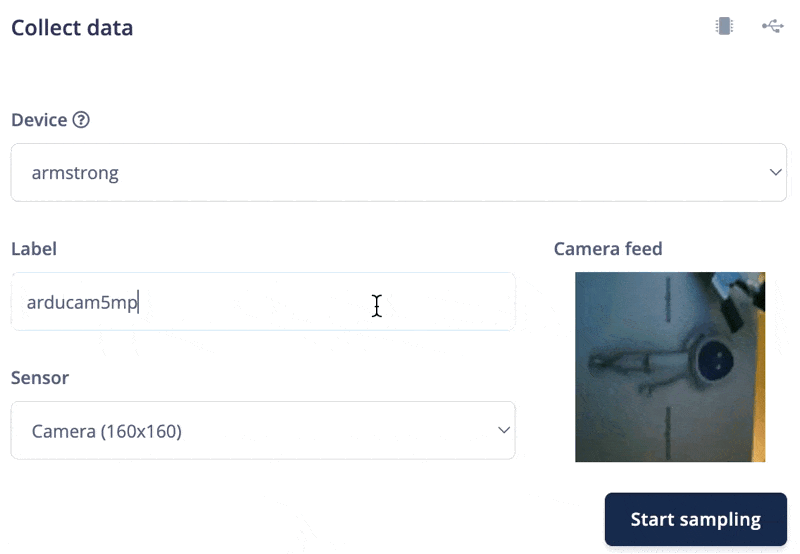Click the Camera feed heading text
This screenshot has height=554, width=800.
608,249
